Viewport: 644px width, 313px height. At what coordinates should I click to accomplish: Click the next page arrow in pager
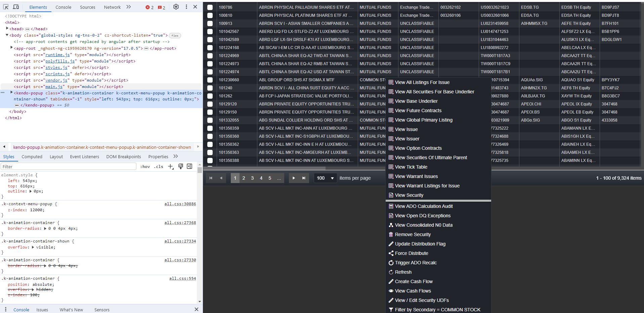pyautogui.click(x=294, y=178)
